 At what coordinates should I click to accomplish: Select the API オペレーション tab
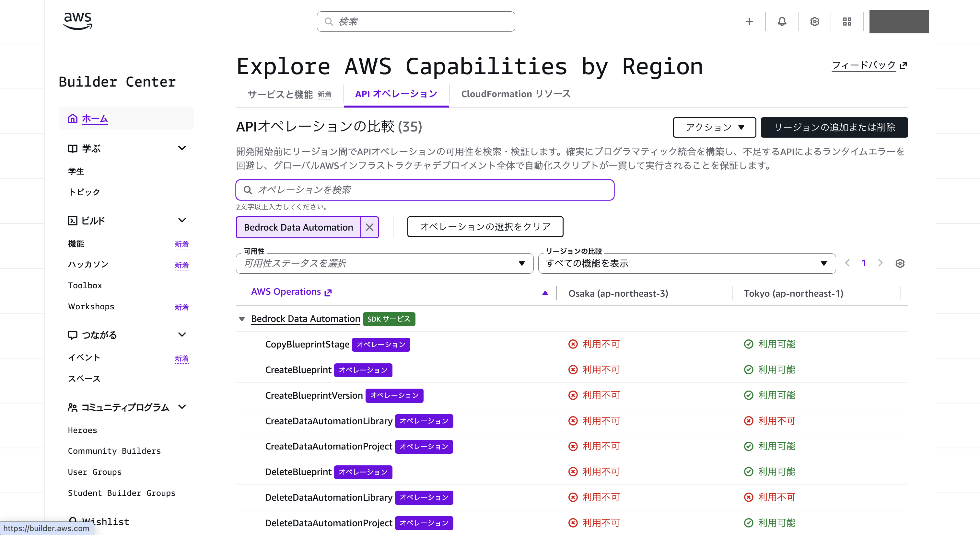point(396,94)
